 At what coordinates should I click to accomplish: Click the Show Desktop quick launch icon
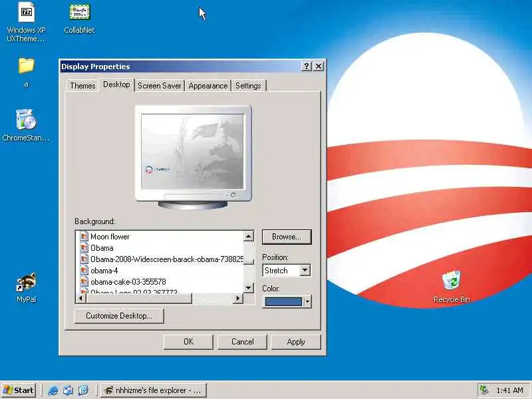click(68, 390)
